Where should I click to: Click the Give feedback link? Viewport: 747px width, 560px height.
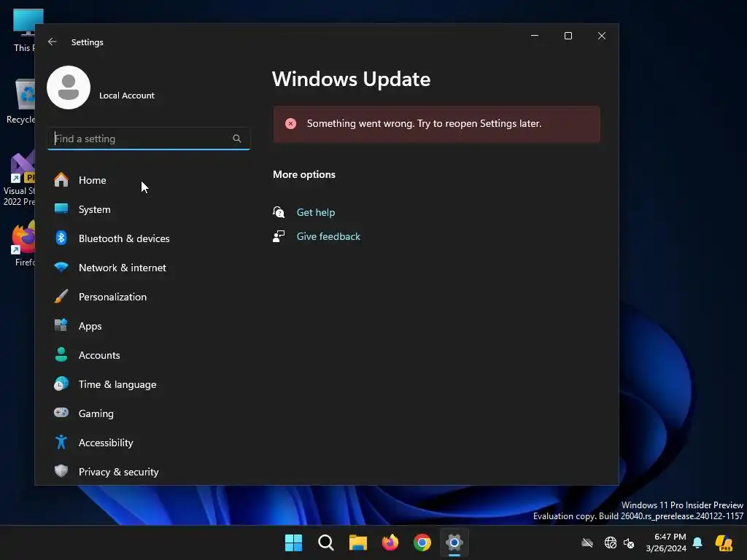[x=328, y=236]
